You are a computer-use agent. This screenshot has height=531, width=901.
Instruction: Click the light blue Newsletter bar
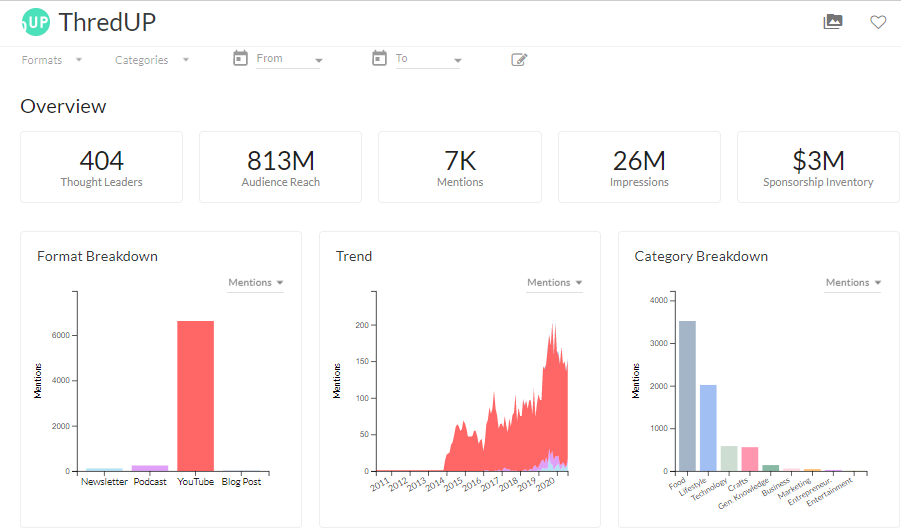105,470
